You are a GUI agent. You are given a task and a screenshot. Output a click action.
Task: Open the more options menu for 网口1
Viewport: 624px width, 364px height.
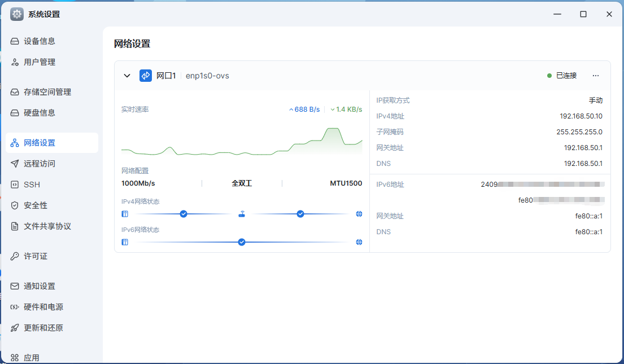pyautogui.click(x=596, y=76)
